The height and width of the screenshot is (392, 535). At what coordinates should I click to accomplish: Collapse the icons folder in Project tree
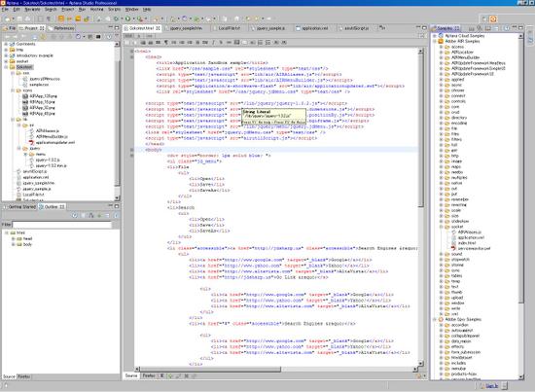click(x=13, y=90)
